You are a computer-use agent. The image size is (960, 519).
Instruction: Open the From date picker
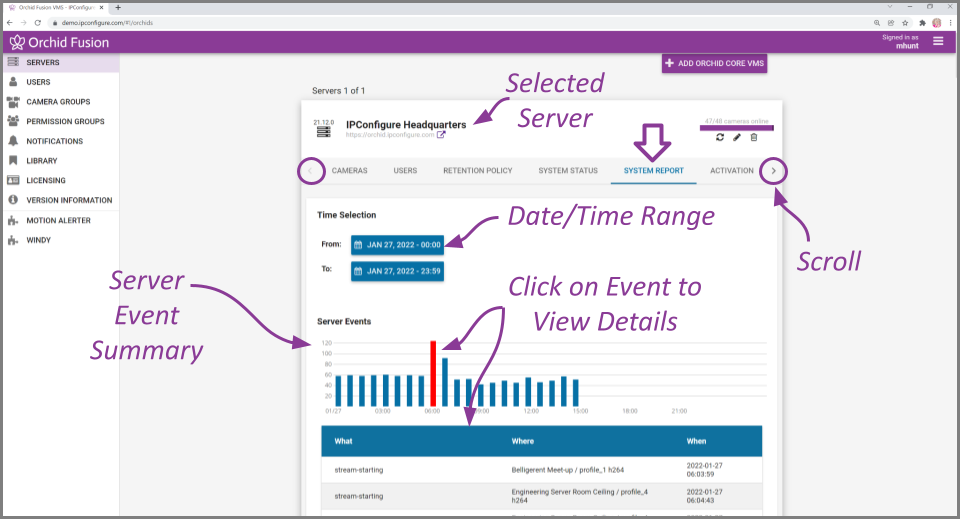397,245
